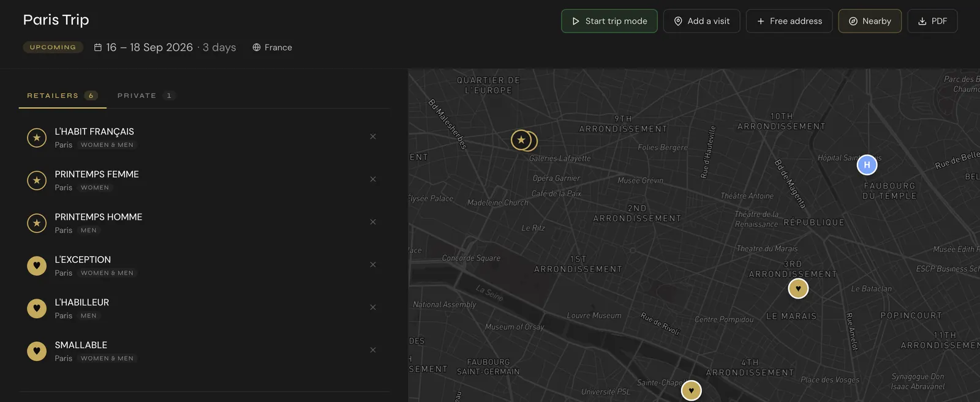Click the Louvre Museum label on map
980x402 pixels.
[x=594, y=316]
